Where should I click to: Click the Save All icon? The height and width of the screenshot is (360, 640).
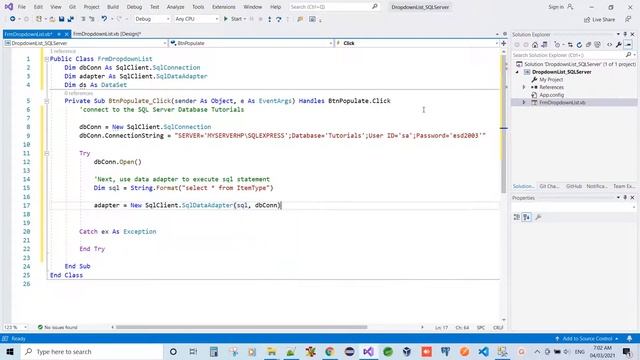[71, 19]
